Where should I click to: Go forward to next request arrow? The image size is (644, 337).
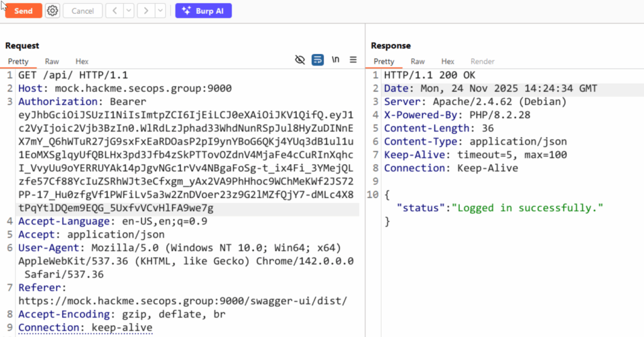click(x=146, y=11)
